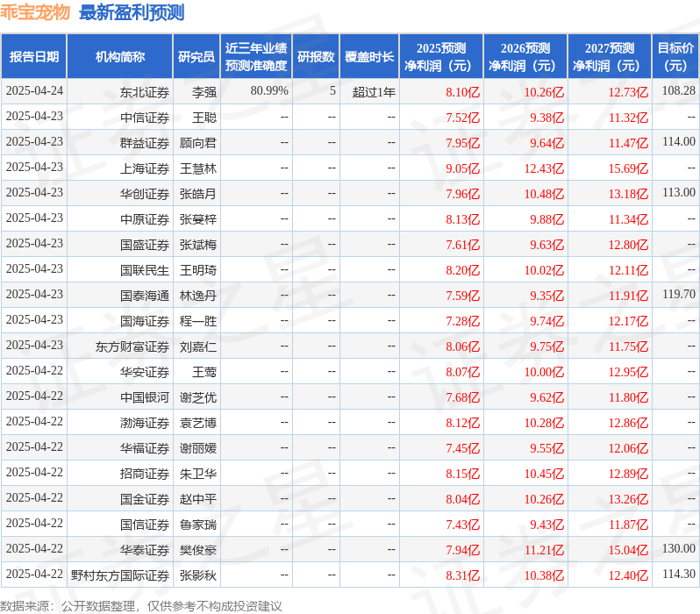Click analyst name 顾向君
This screenshot has height=614, width=700.
(x=198, y=143)
